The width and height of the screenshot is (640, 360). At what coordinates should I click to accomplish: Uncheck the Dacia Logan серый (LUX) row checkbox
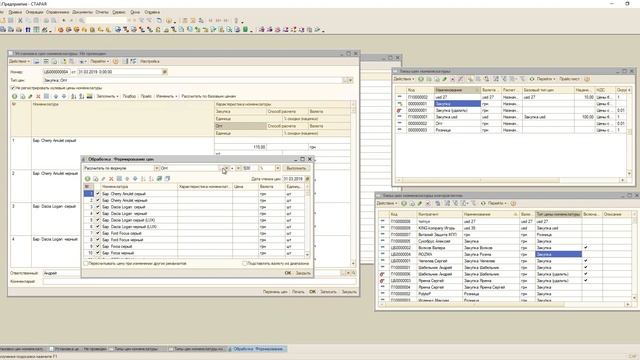point(98,220)
